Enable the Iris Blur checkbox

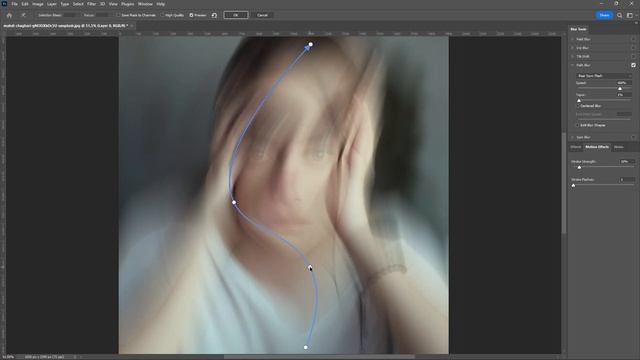[633, 48]
